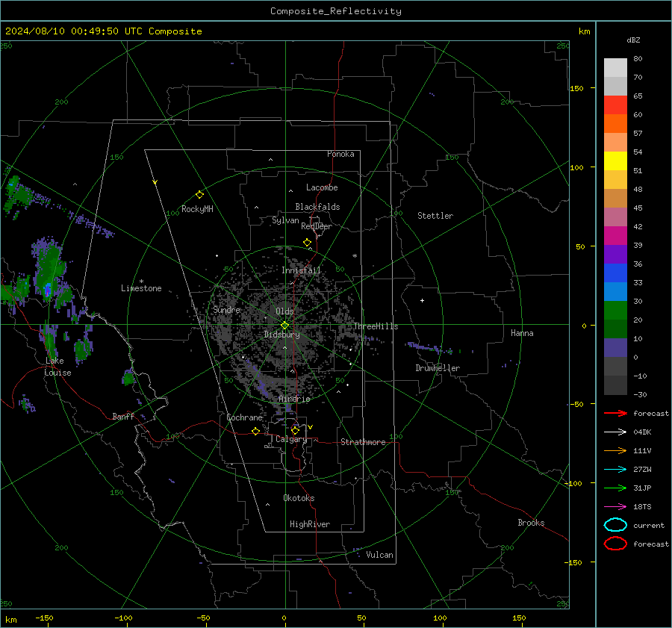Click the Lacombe city label

pyautogui.click(x=322, y=187)
